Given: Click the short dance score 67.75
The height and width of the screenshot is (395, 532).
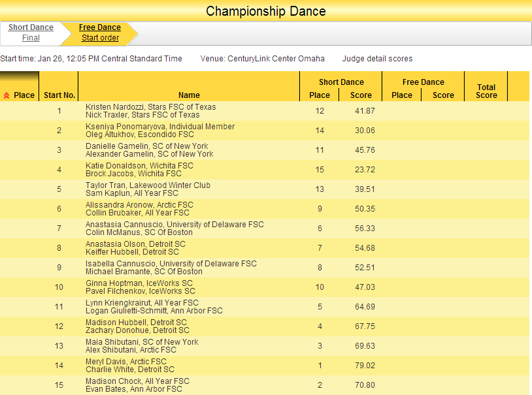Looking at the screenshot, I should tap(365, 326).
